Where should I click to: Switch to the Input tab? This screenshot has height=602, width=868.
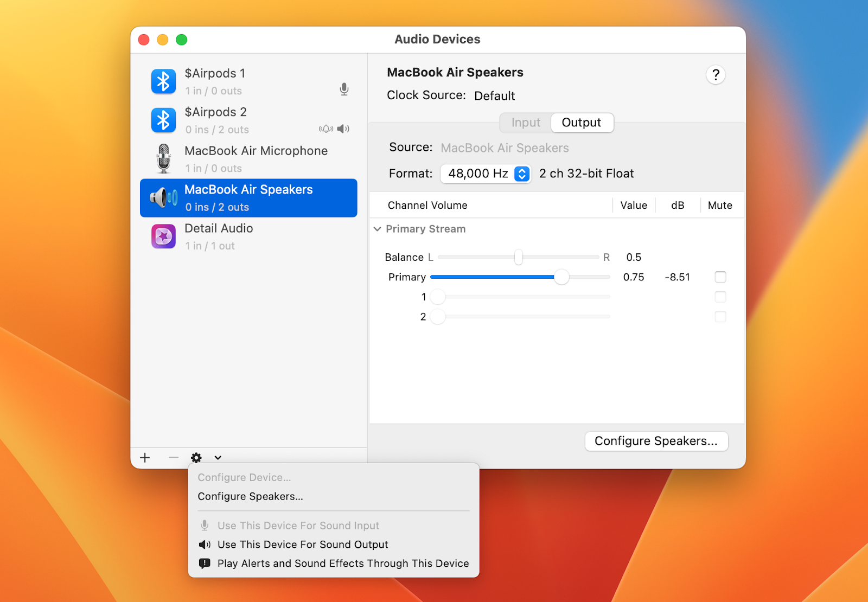point(525,123)
